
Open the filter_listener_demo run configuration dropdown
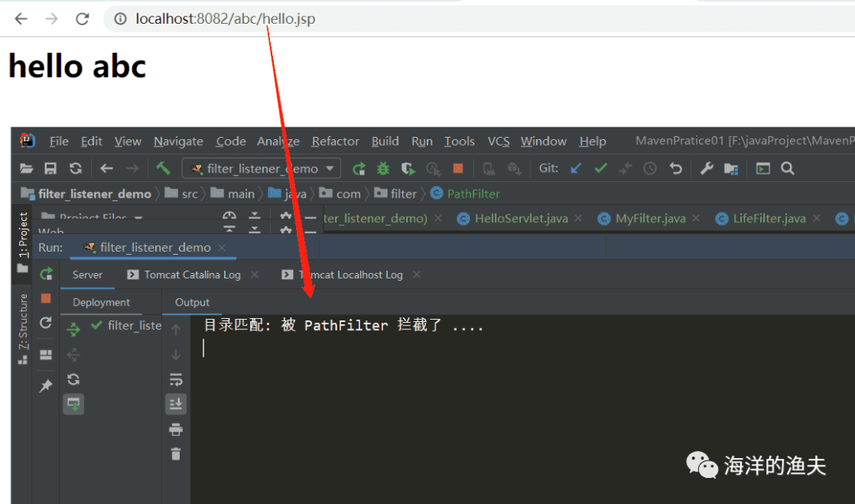262,169
